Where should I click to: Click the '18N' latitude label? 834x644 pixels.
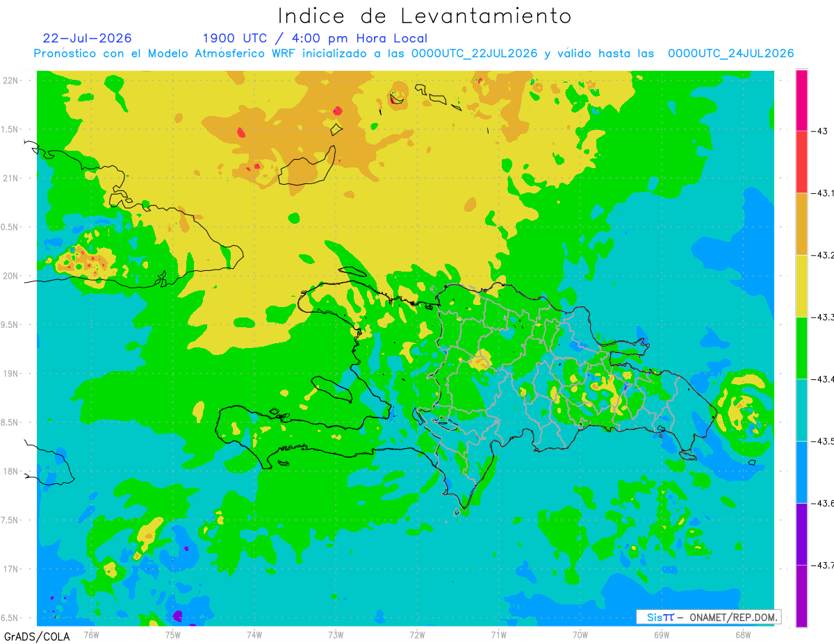pos(12,471)
